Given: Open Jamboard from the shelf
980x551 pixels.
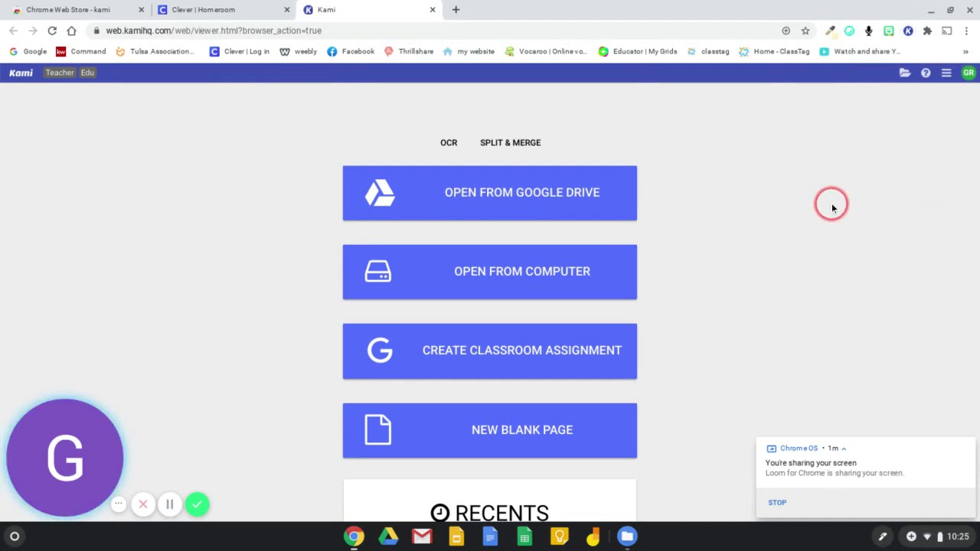Looking at the screenshot, I should point(593,536).
